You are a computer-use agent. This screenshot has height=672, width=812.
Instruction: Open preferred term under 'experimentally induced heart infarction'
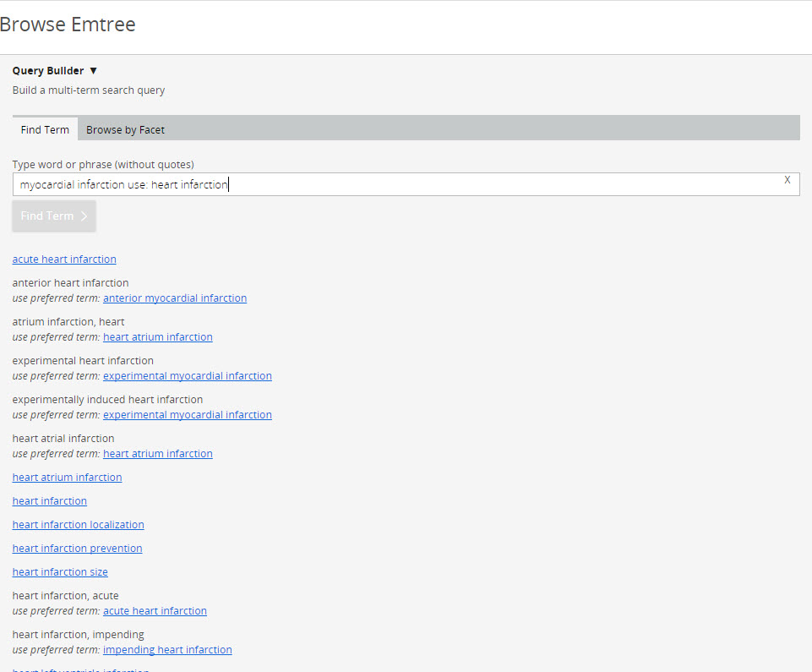coord(187,415)
